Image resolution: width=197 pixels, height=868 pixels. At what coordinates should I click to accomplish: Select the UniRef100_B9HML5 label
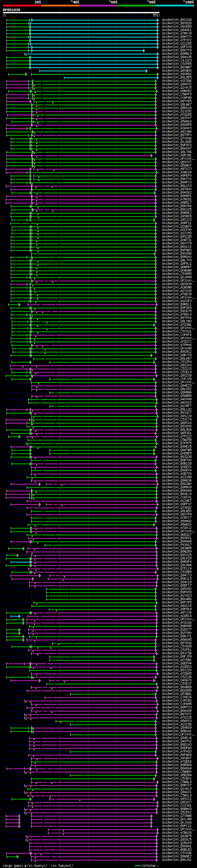click(x=177, y=54)
